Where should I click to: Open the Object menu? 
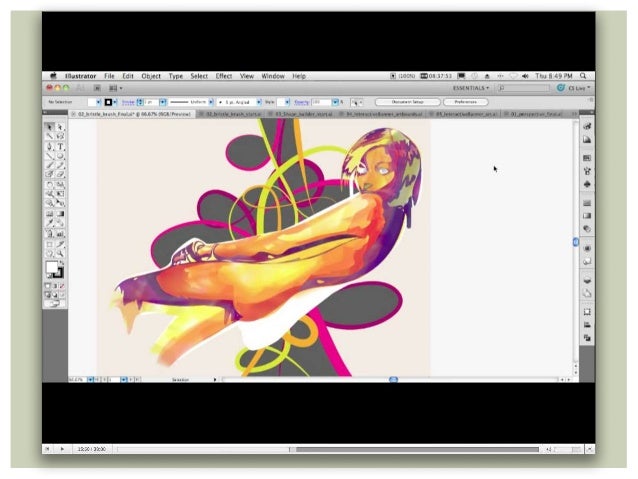tap(151, 76)
